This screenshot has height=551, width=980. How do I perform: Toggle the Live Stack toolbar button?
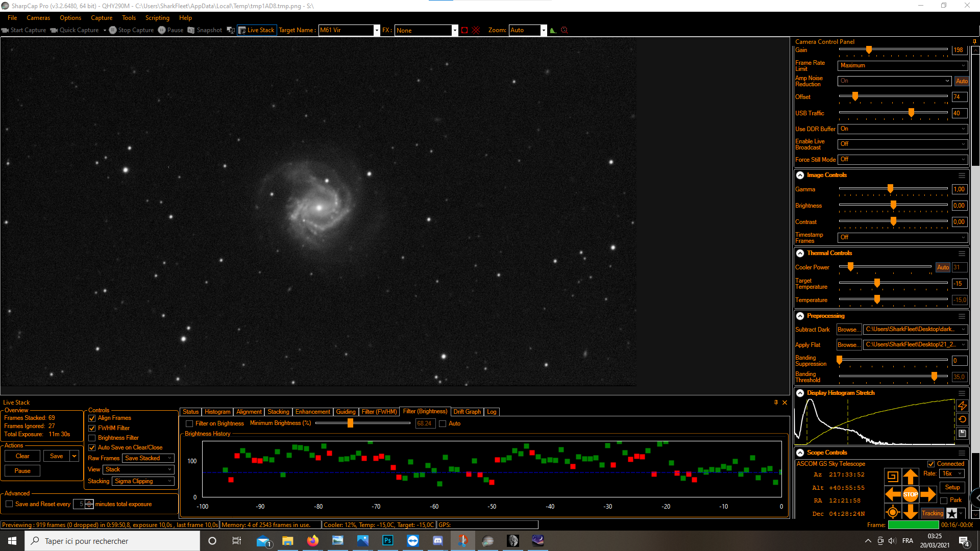tap(257, 30)
